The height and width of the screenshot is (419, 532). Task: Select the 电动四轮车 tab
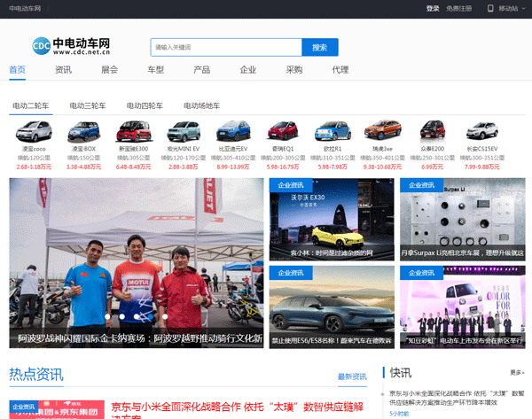click(x=145, y=105)
